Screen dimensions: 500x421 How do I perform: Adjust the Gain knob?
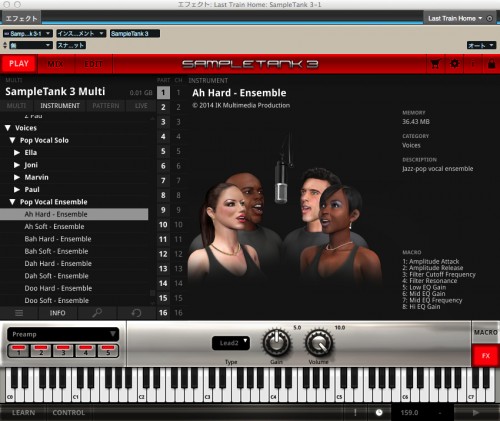tap(276, 342)
